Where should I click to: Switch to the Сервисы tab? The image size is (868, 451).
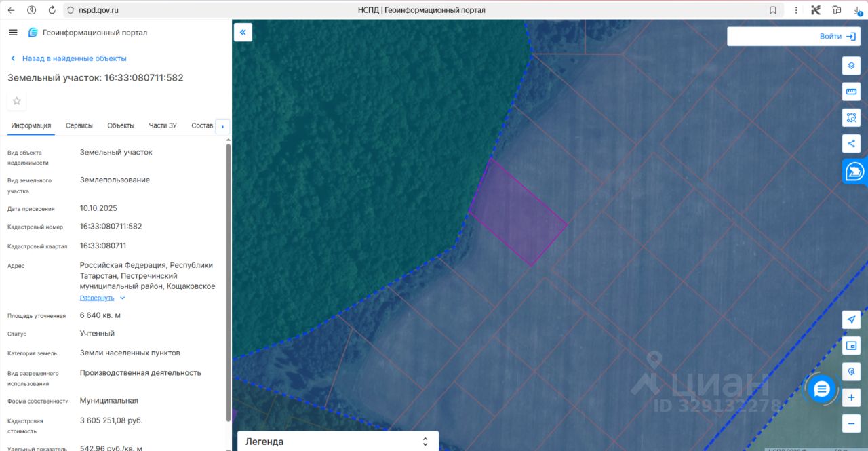point(79,125)
